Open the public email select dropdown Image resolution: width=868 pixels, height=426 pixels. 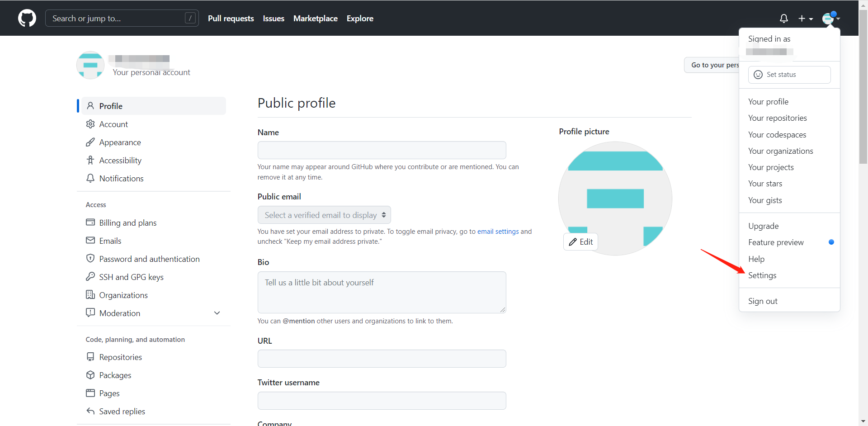point(324,215)
